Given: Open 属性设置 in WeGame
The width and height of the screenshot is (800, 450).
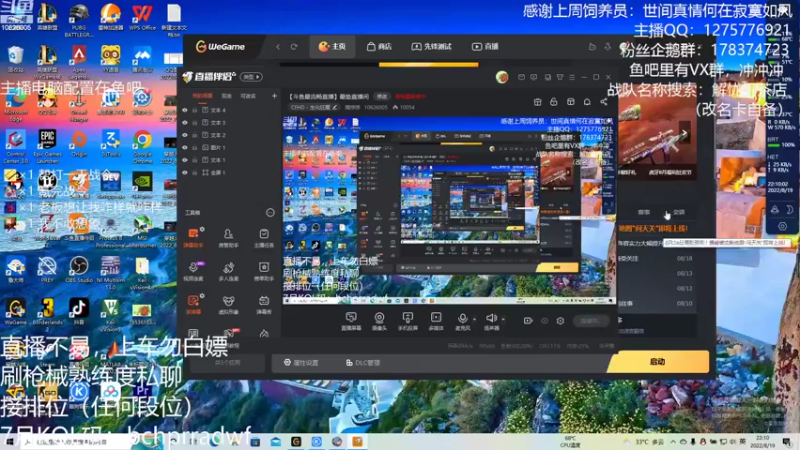Looking at the screenshot, I should [x=301, y=363].
